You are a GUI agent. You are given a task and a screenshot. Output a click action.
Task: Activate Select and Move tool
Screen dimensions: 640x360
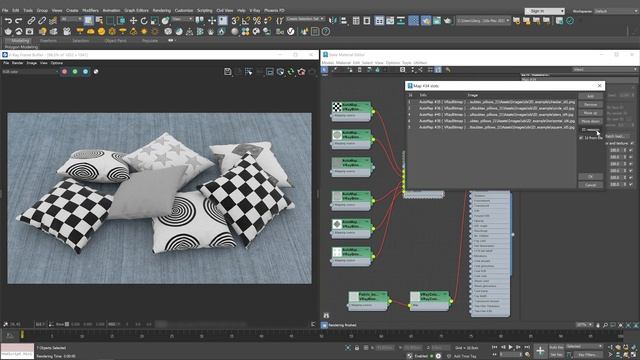click(x=133, y=20)
